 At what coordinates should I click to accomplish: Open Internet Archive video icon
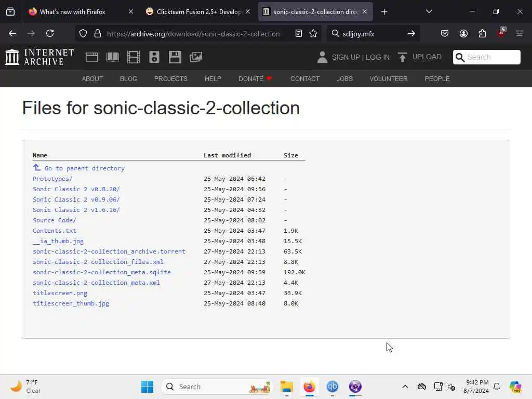134,57
